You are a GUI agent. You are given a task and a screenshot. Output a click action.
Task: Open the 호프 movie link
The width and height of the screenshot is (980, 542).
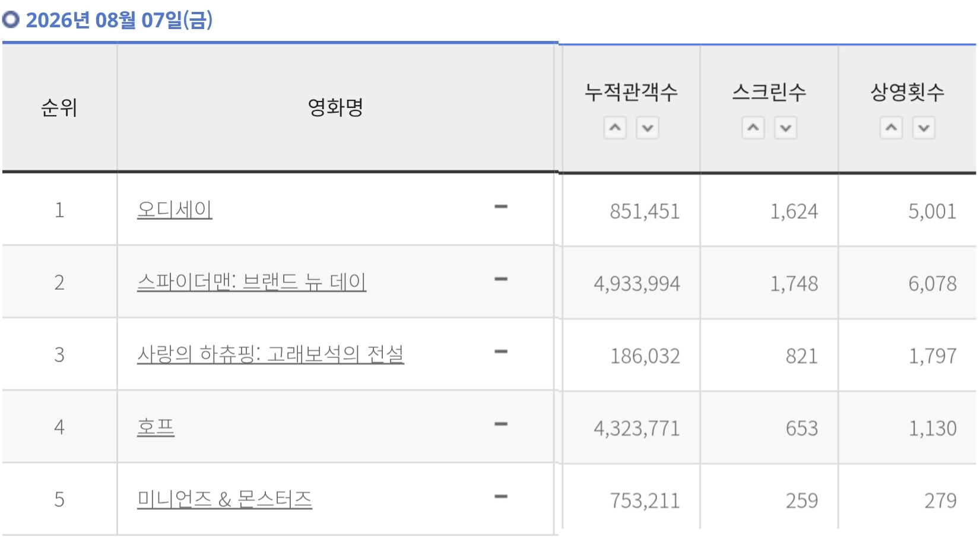click(x=156, y=427)
